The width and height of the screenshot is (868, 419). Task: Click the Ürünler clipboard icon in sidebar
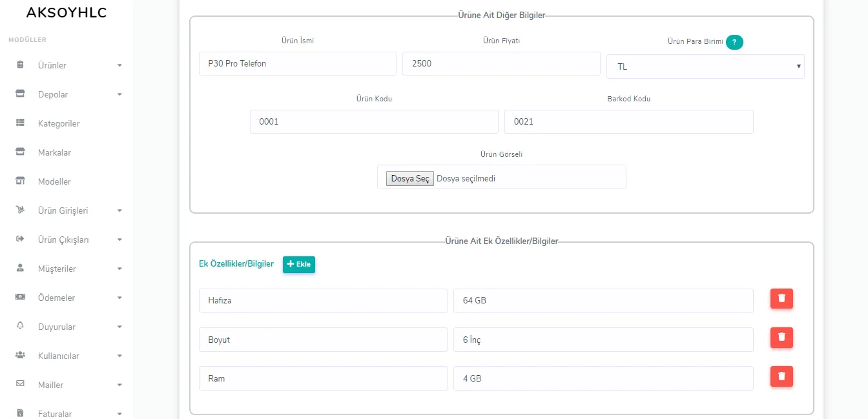[20, 65]
